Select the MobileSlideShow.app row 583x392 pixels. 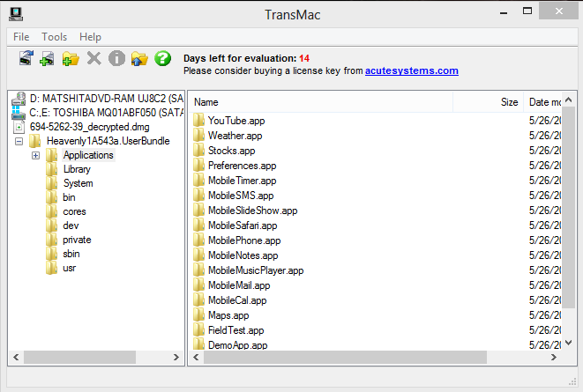[376, 211]
